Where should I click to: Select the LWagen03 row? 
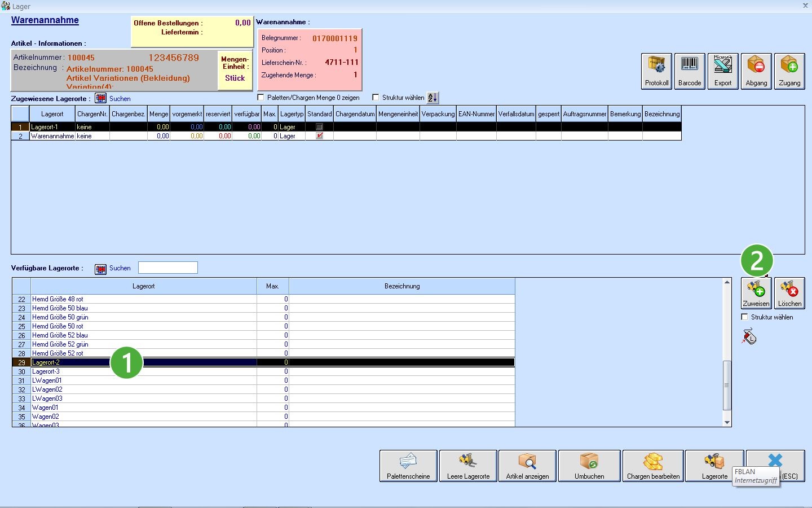click(x=263, y=398)
